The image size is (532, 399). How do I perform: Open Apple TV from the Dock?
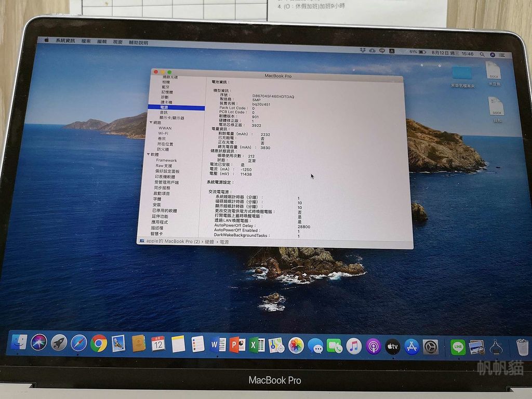click(x=393, y=347)
